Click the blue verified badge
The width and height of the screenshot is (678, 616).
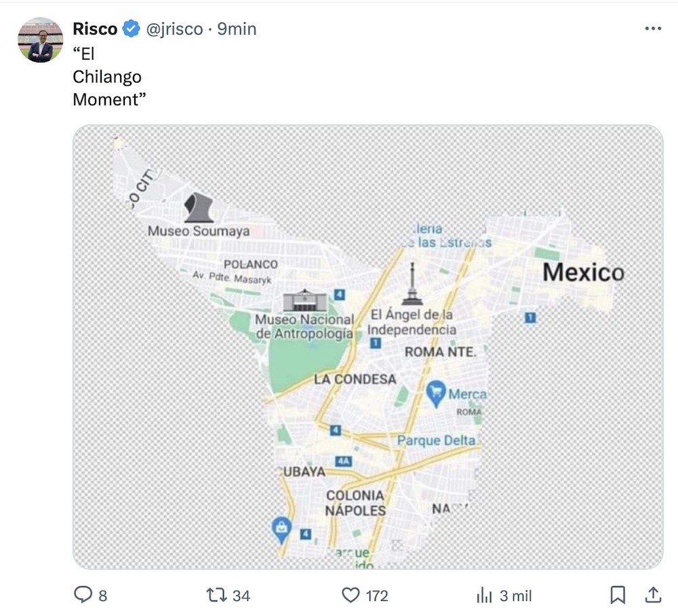tap(131, 29)
